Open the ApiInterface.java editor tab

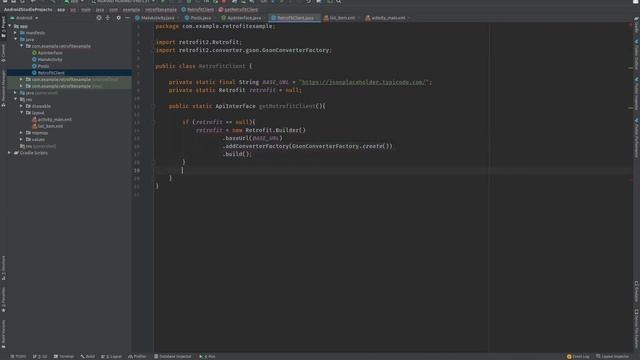241,18
